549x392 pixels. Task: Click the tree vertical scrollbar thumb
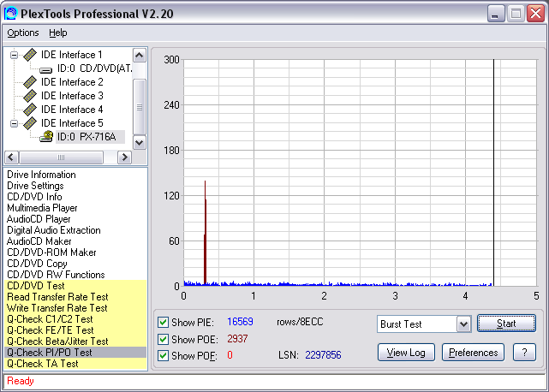[140, 107]
